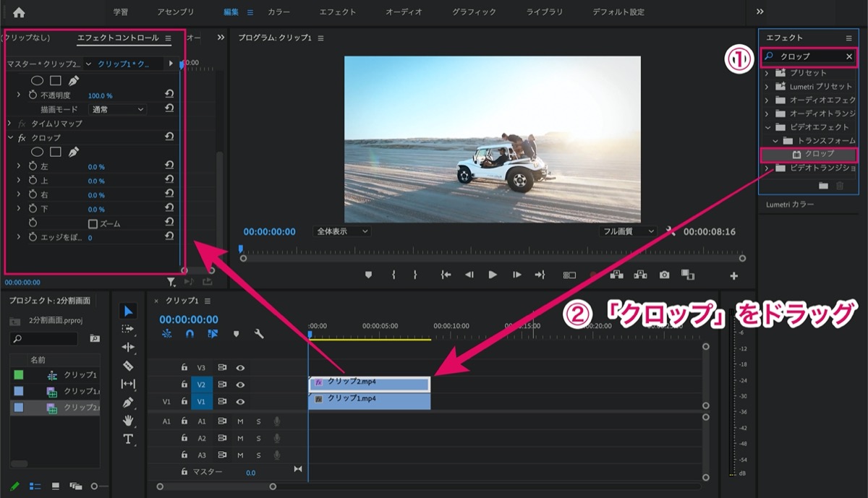This screenshot has height=498, width=868.
Task: Play the Program monitor preview
Action: pyautogui.click(x=493, y=275)
